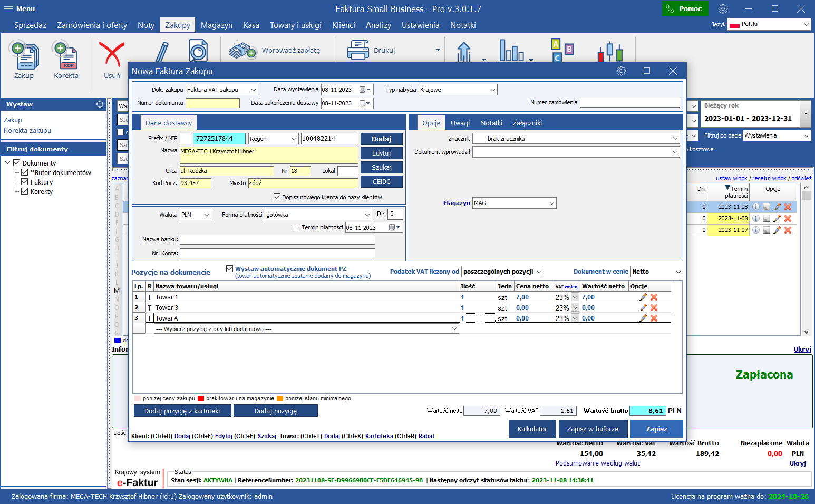
Task: Delete Towar 3 row with red X icon
Action: tap(654, 308)
